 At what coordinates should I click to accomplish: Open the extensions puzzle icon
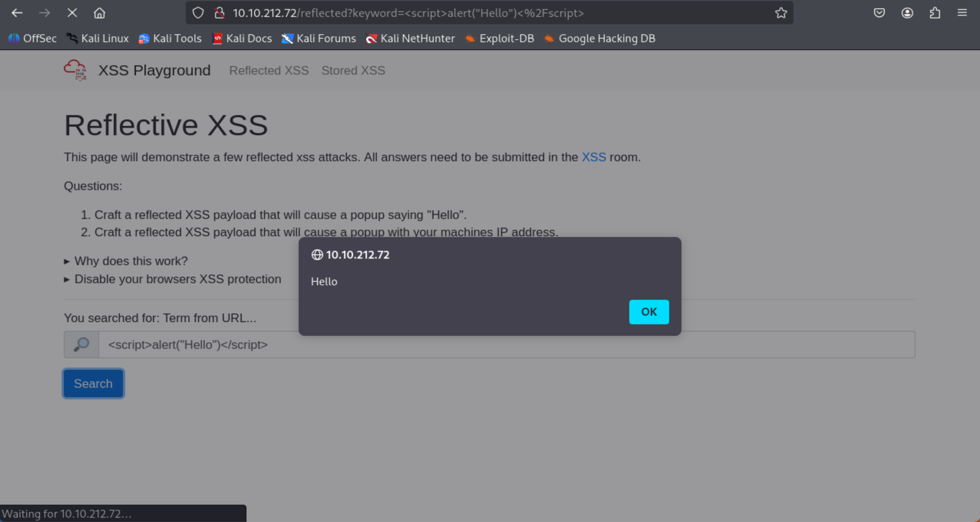click(935, 13)
